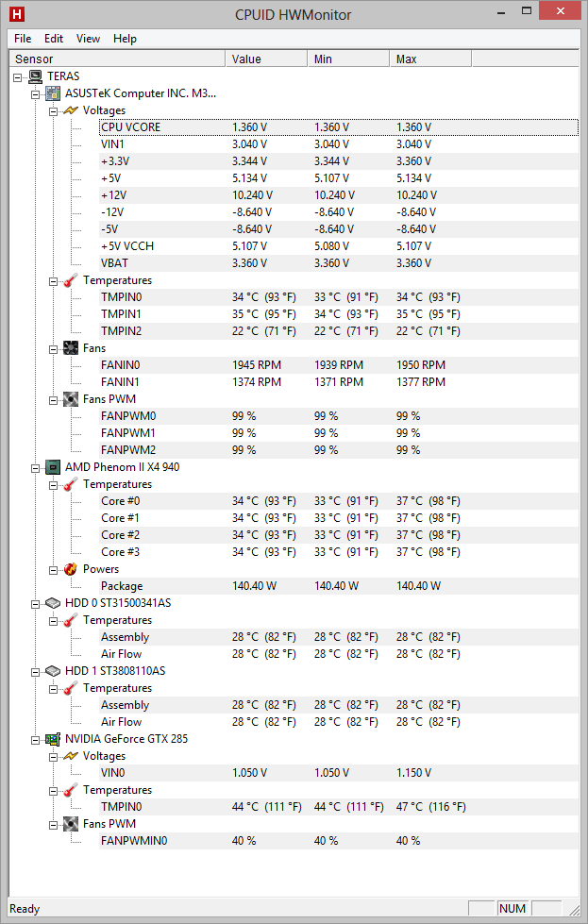This screenshot has height=924, width=588.
Task: Collapse the TERAS root node
Action: click(18, 77)
